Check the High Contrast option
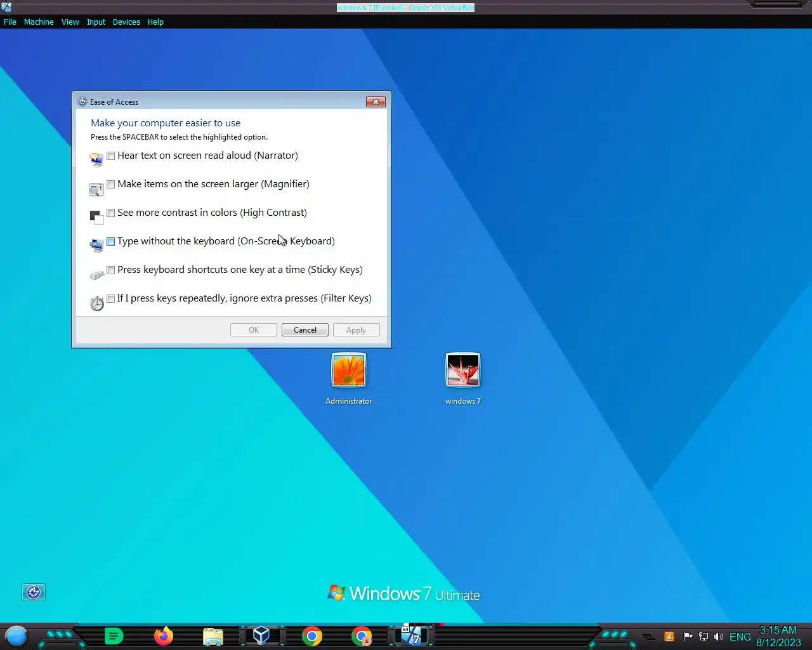The height and width of the screenshot is (650, 812). click(x=111, y=213)
